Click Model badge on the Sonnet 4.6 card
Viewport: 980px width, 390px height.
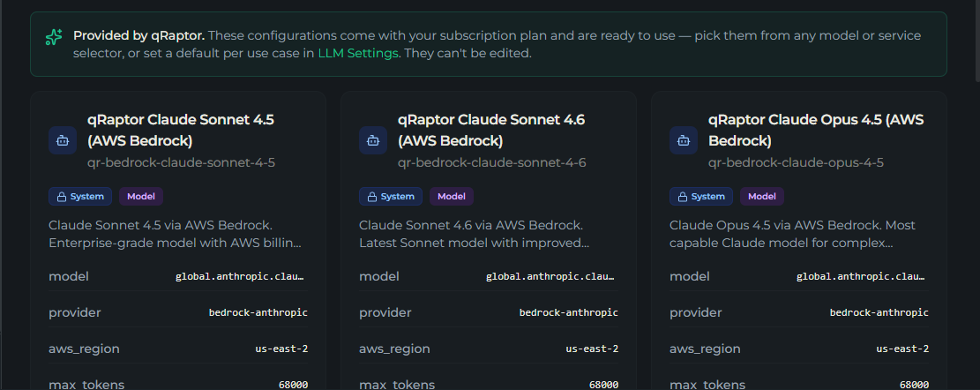click(452, 196)
